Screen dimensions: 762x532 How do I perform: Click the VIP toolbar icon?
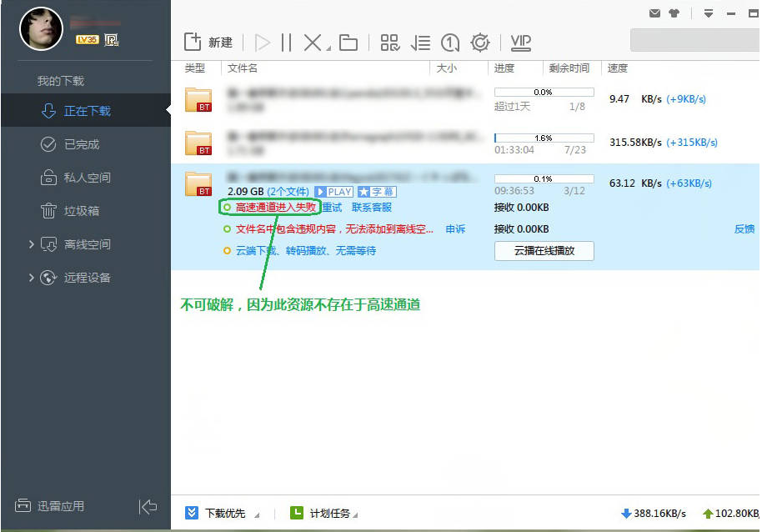click(x=521, y=43)
